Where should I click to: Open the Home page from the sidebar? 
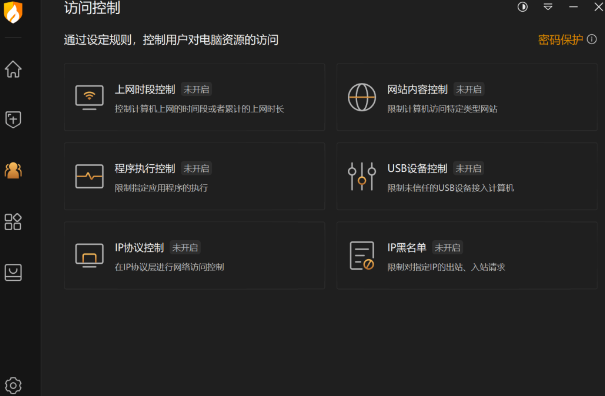(x=13, y=69)
